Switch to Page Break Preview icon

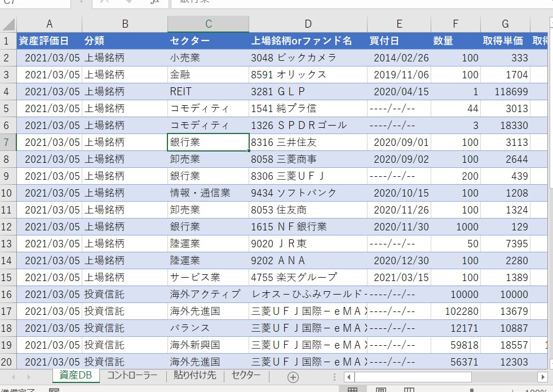(409, 390)
